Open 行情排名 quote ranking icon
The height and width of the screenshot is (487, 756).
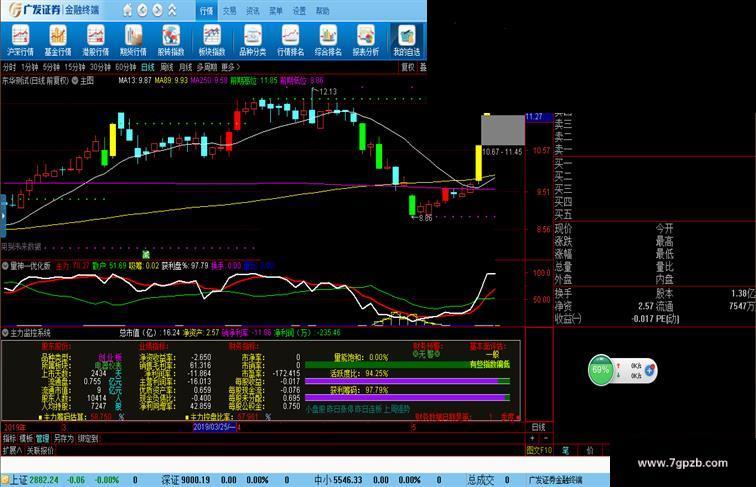290,41
